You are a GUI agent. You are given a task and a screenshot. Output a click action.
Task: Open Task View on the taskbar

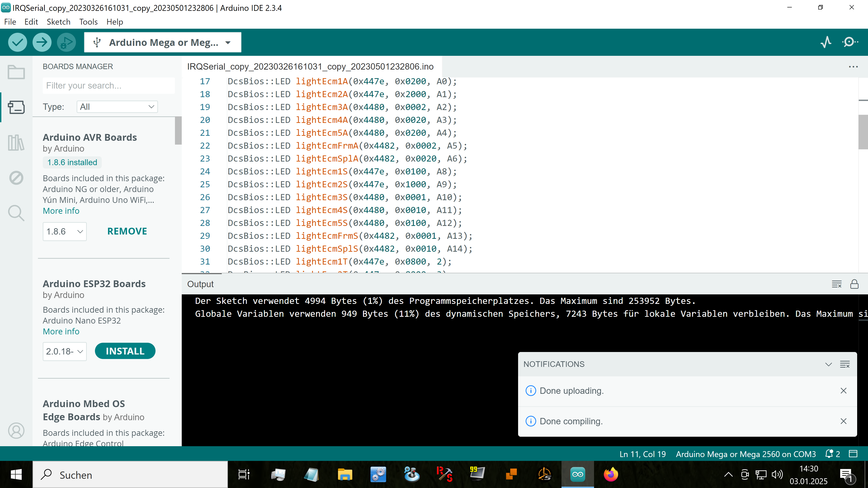pyautogui.click(x=244, y=474)
